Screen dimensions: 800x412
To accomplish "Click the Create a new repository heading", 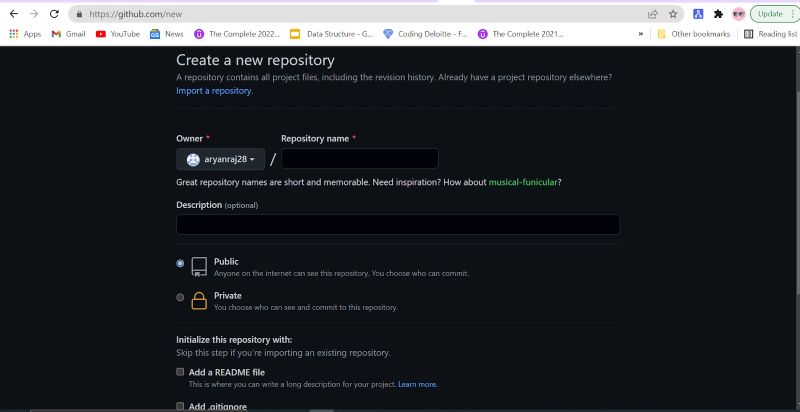I will (255, 60).
